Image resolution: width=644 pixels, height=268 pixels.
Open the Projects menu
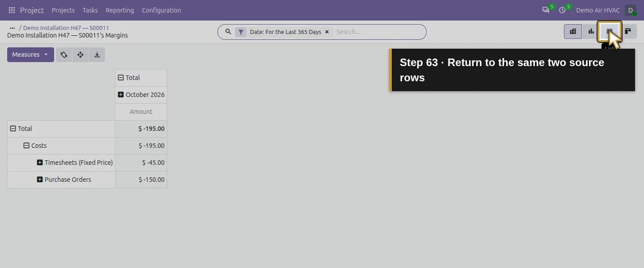[63, 10]
